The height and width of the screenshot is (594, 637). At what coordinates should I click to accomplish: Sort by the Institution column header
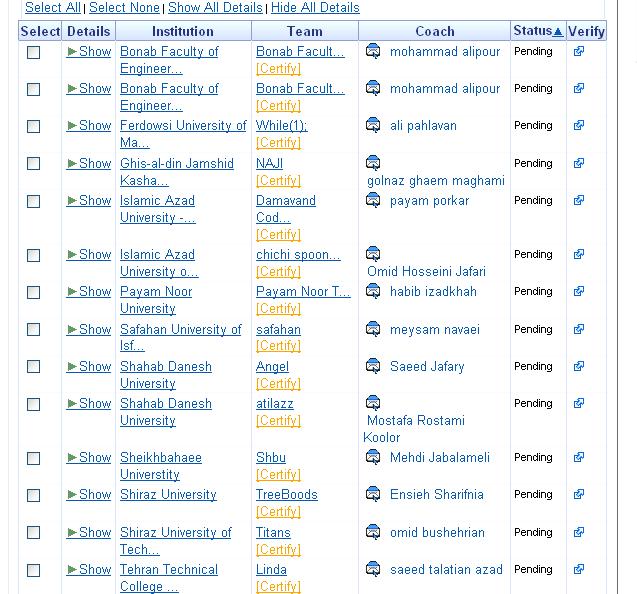point(182,31)
